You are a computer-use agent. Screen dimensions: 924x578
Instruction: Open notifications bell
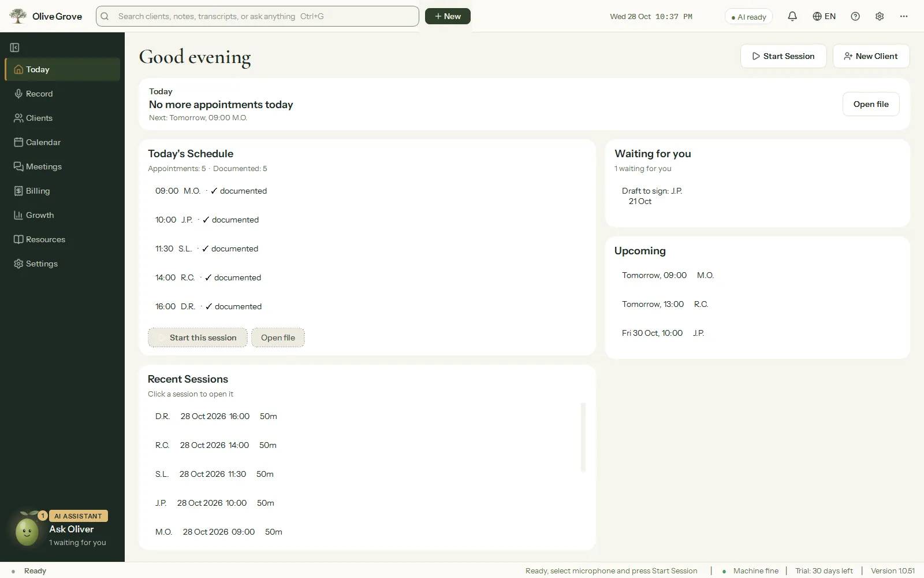pyautogui.click(x=792, y=16)
